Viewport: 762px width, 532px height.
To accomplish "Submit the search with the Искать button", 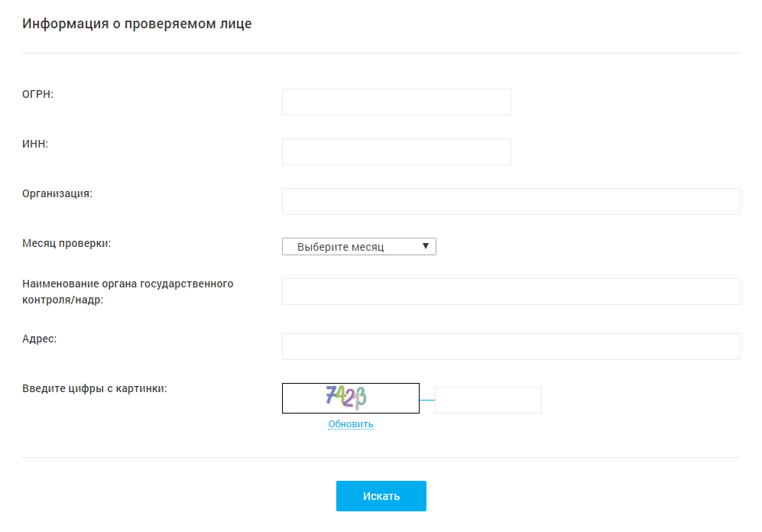I will 381,496.
